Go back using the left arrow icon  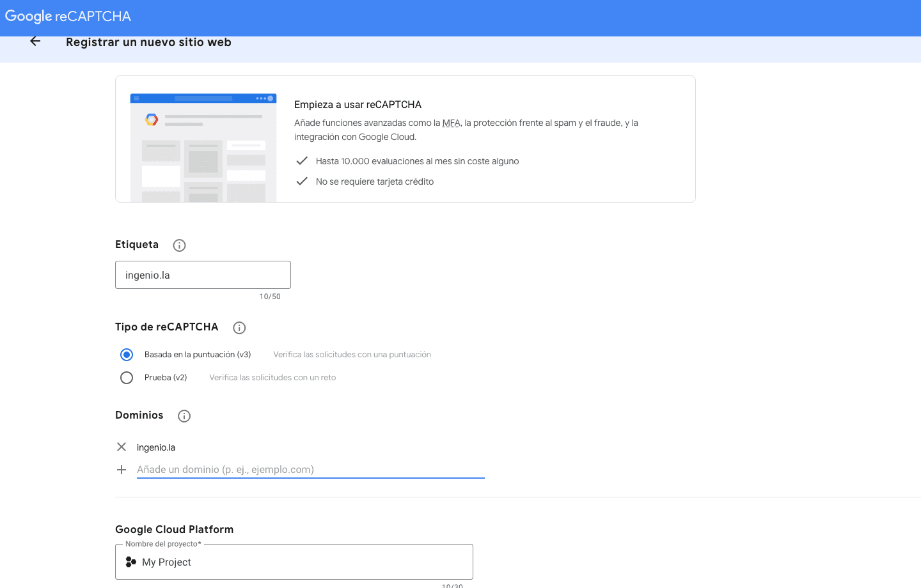[35, 42]
